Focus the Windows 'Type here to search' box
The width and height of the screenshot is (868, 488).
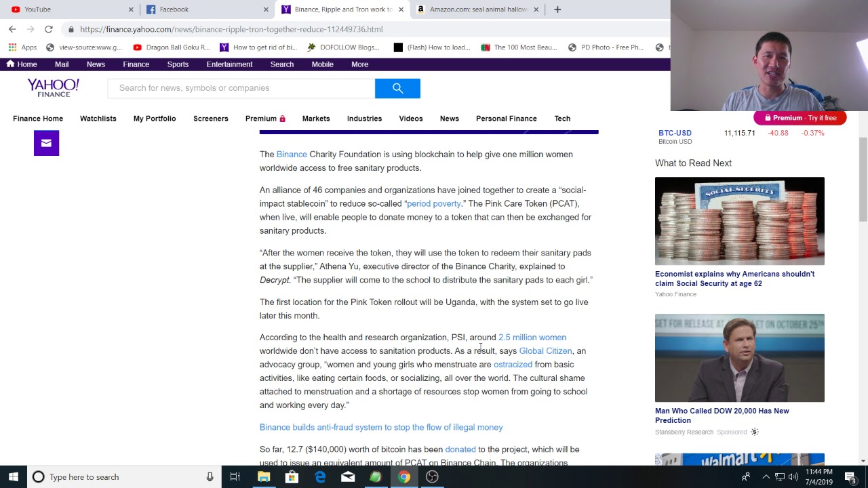pyautogui.click(x=122, y=477)
